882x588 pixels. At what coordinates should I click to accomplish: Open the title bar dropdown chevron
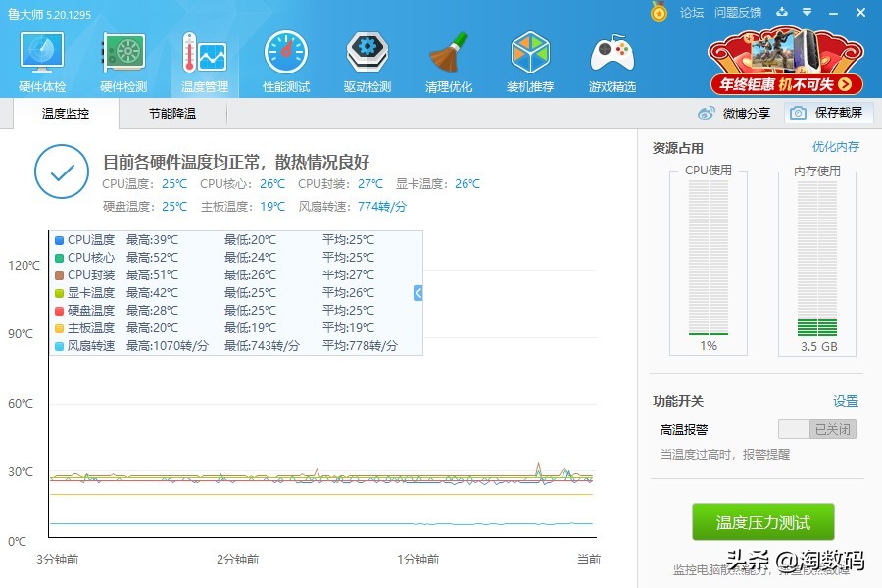click(x=806, y=13)
